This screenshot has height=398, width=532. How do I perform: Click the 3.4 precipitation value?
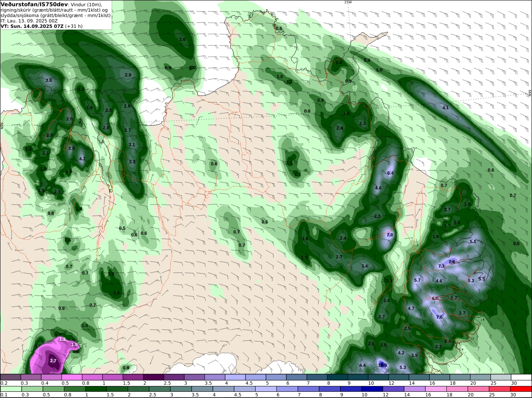[365, 266]
